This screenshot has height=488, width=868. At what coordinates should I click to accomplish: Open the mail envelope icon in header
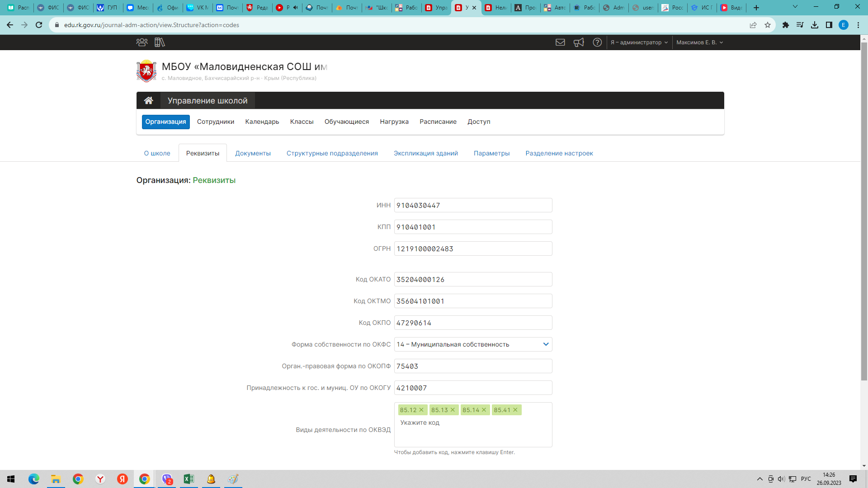click(560, 42)
